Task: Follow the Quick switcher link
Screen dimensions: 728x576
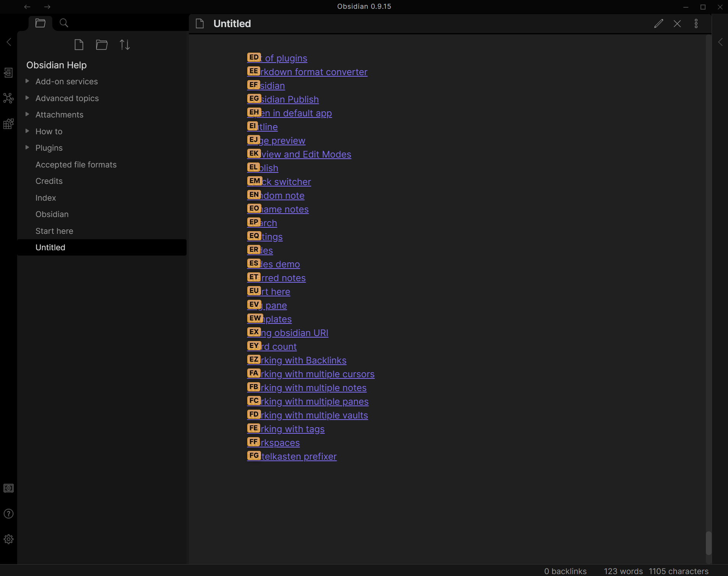Action: click(x=279, y=182)
